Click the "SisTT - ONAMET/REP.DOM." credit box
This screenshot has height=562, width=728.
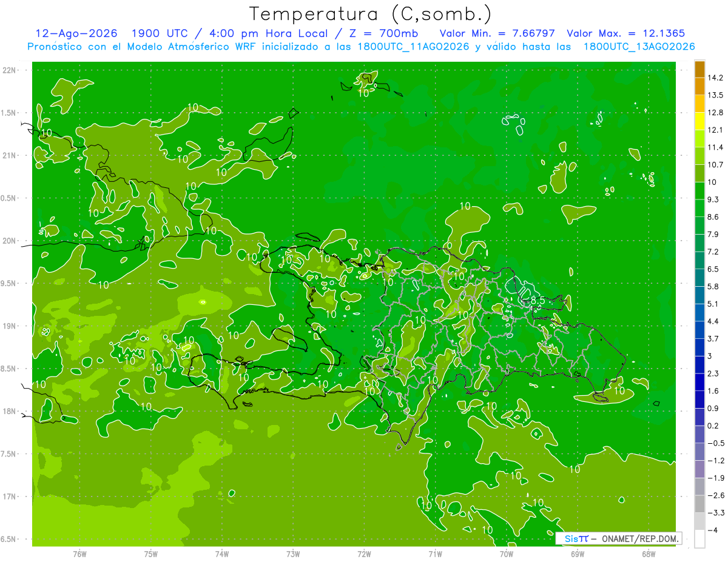618,538
